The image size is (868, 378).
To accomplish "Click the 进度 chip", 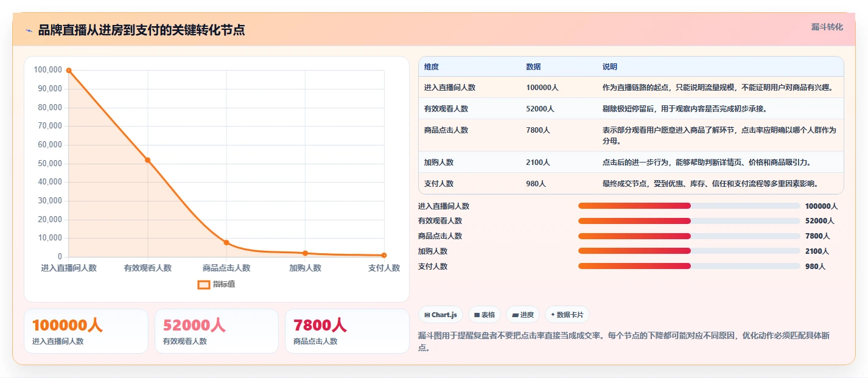I will point(523,315).
